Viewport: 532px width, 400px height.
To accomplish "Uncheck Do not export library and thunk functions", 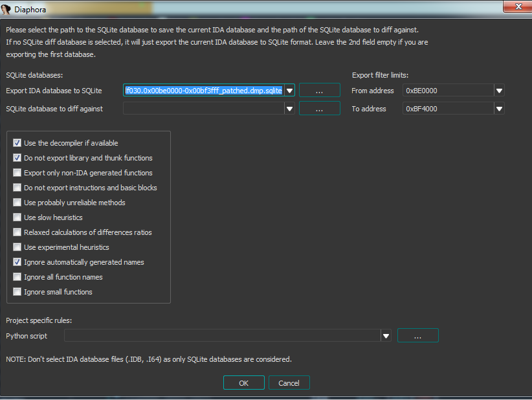I will tap(17, 158).
